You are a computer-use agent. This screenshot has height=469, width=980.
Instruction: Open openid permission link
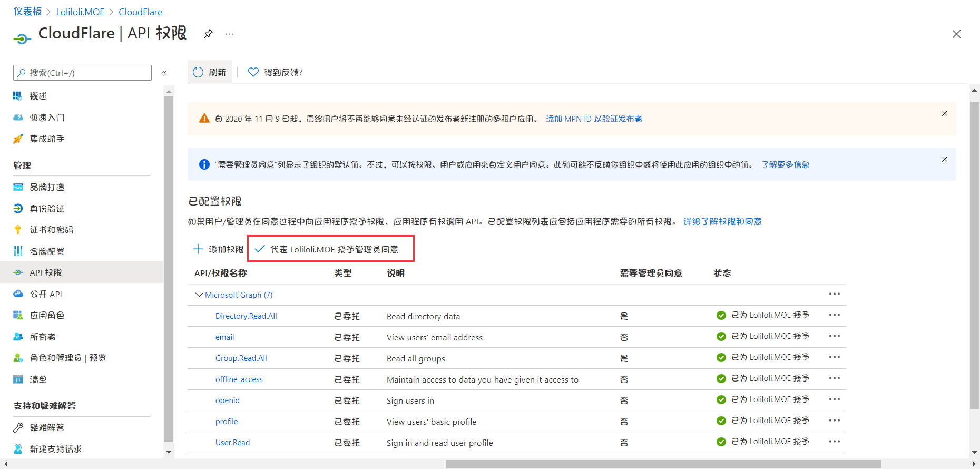click(227, 400)
